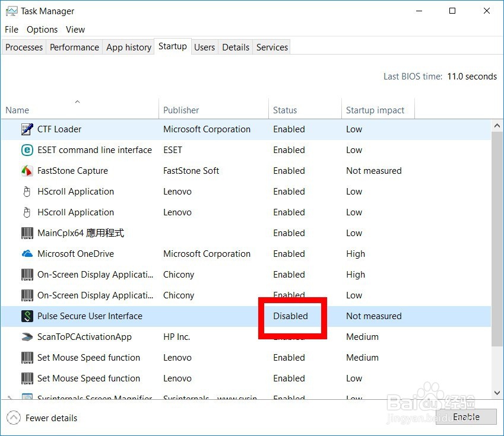Click Microsoft Corporation publisher for OneDrive
504x436 pixels.
[x=207, y=254]
